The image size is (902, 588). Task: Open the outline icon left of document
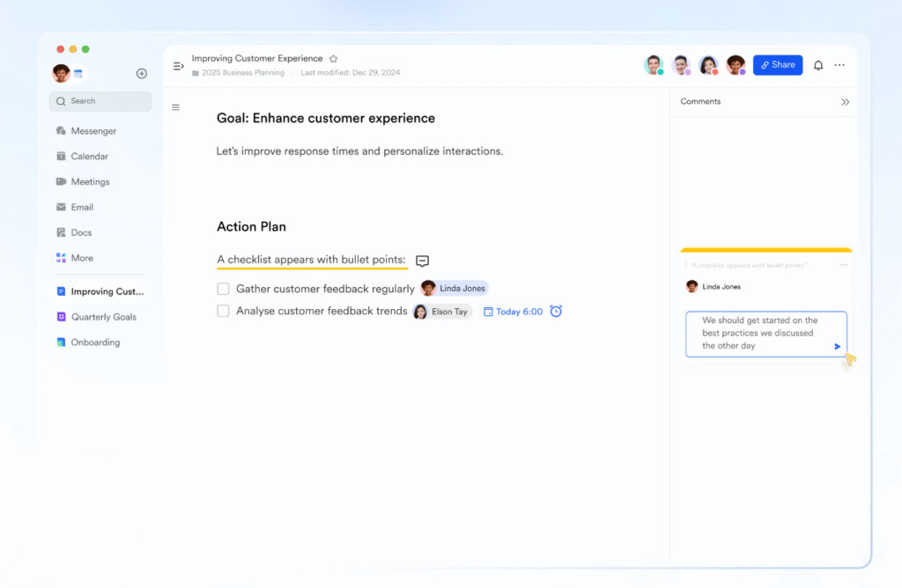coord(175,107)
